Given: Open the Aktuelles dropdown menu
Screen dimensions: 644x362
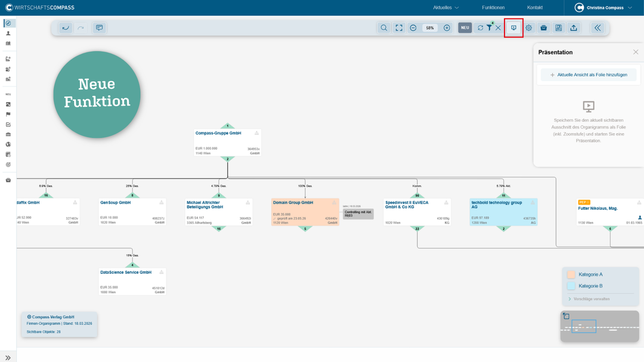Looking at the screenshot, I should click(445, 8).
